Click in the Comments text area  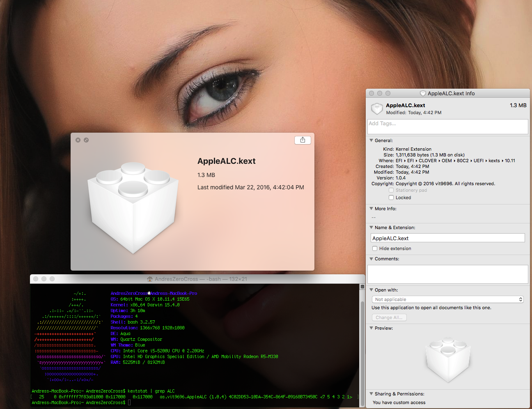coord(447,274)
